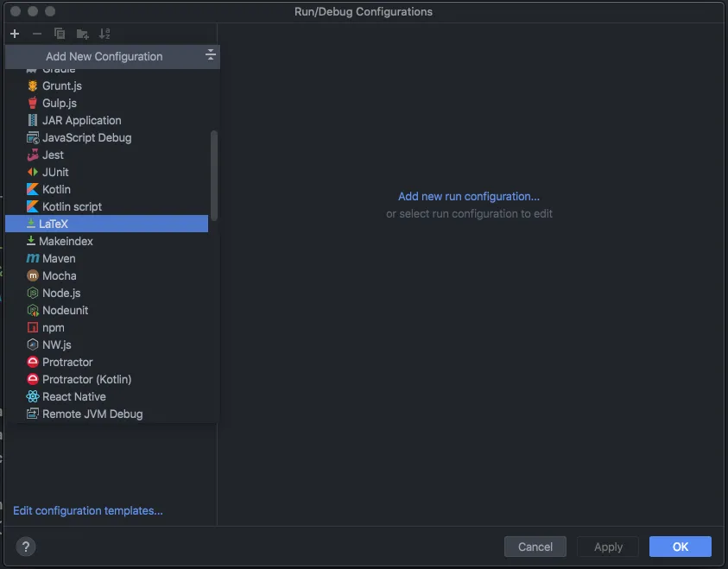
Task: Select the LaTeX configuration type
Action: pos(54,224)
